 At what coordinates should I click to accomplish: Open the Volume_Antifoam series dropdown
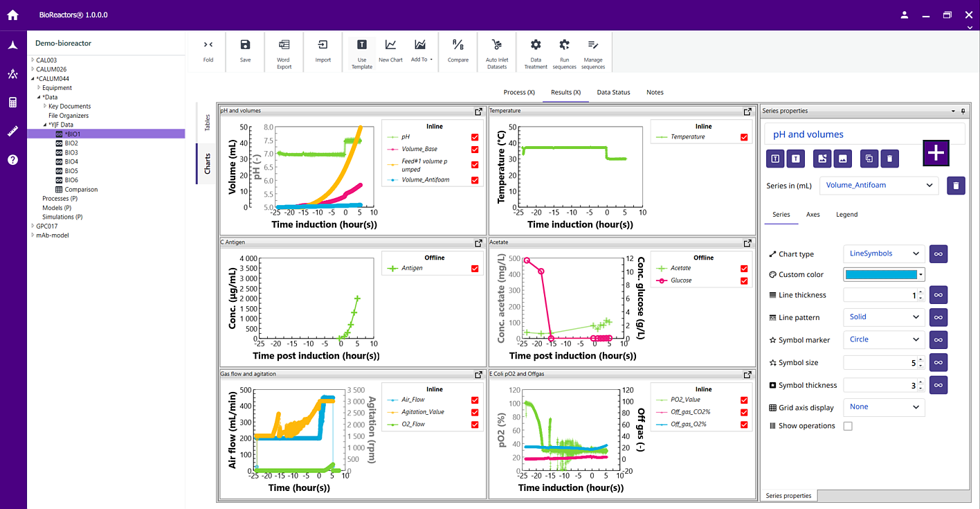(879, 185)
